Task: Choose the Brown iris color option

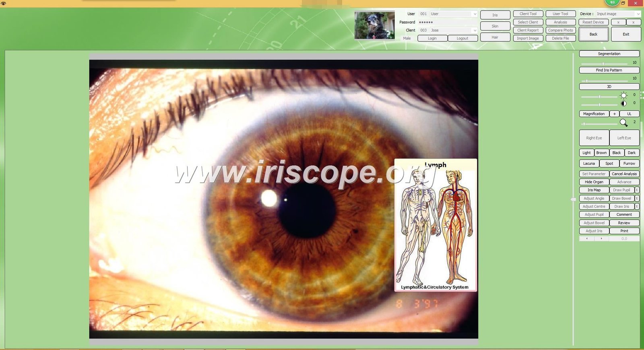Action: coord(601,153)
